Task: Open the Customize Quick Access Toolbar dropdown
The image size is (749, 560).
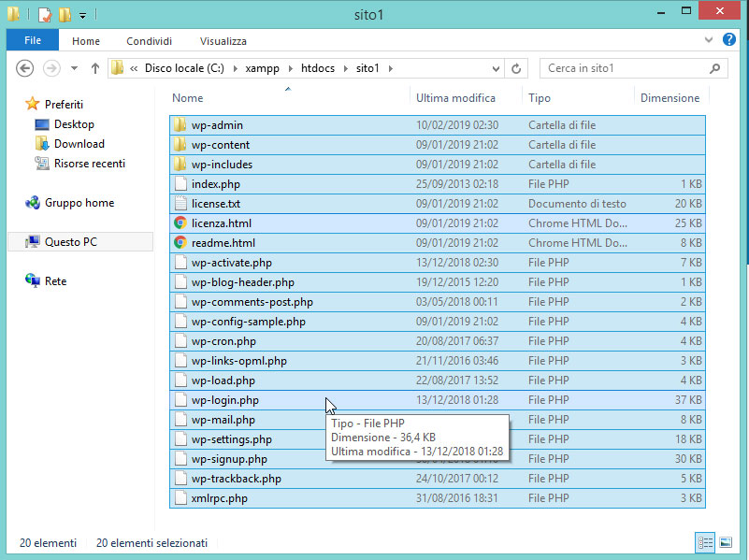Action: pyautogui.click(x=82, y=16)
